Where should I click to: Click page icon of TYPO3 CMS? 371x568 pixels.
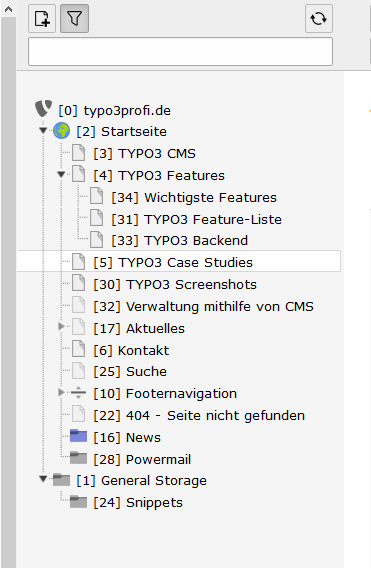coord(78,153)
